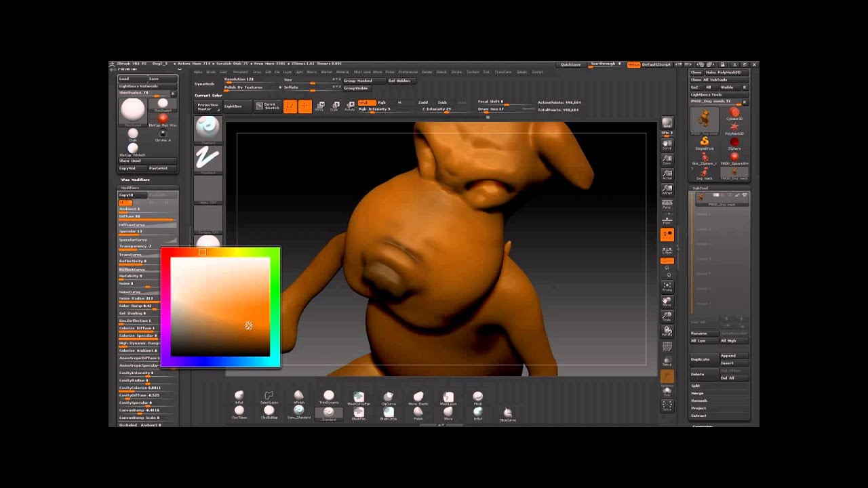Click the Xpose icon in right shelf
868x488 pixels.
click(x=667, y=405)
